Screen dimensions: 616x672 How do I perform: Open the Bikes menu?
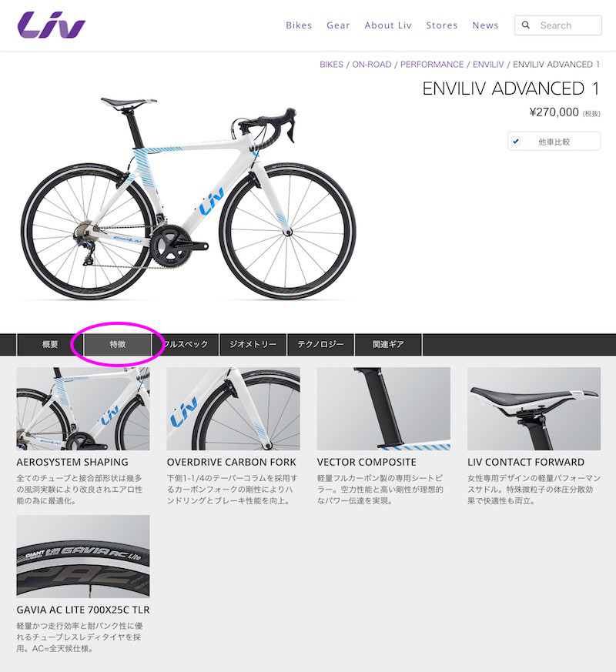point(299,25)
